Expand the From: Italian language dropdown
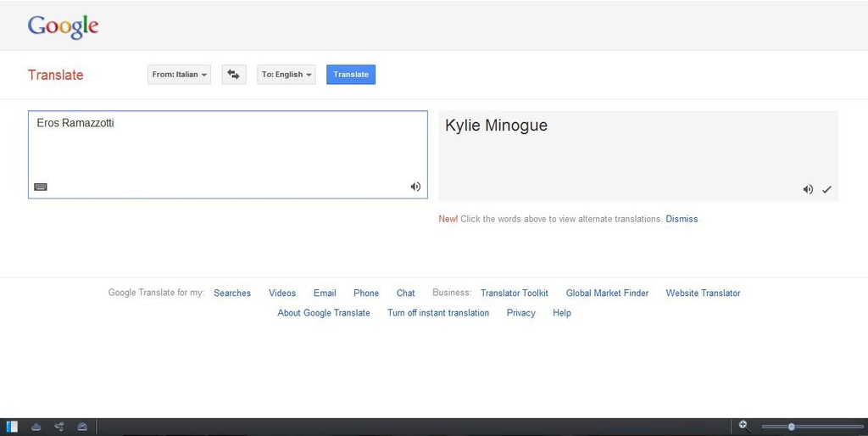This screenshot has width=868, height=436. point(179,75)
